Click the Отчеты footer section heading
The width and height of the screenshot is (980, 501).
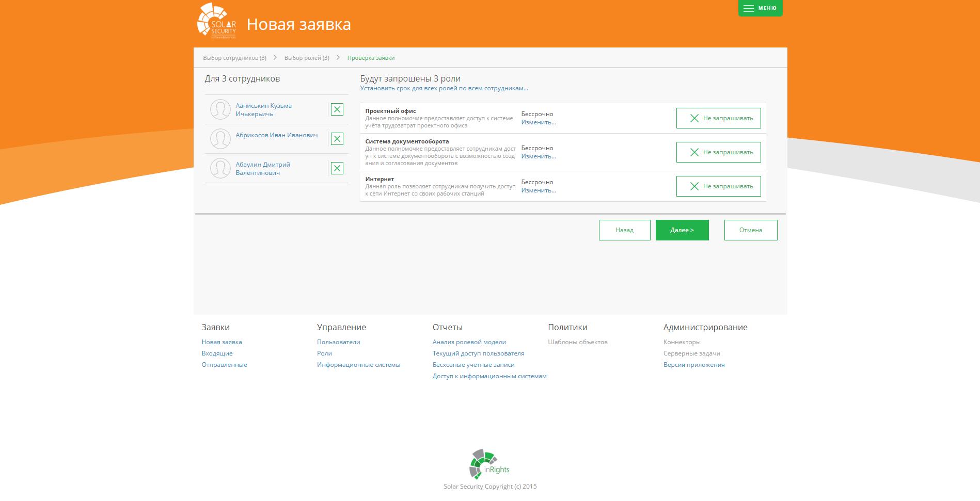point(447,327)
